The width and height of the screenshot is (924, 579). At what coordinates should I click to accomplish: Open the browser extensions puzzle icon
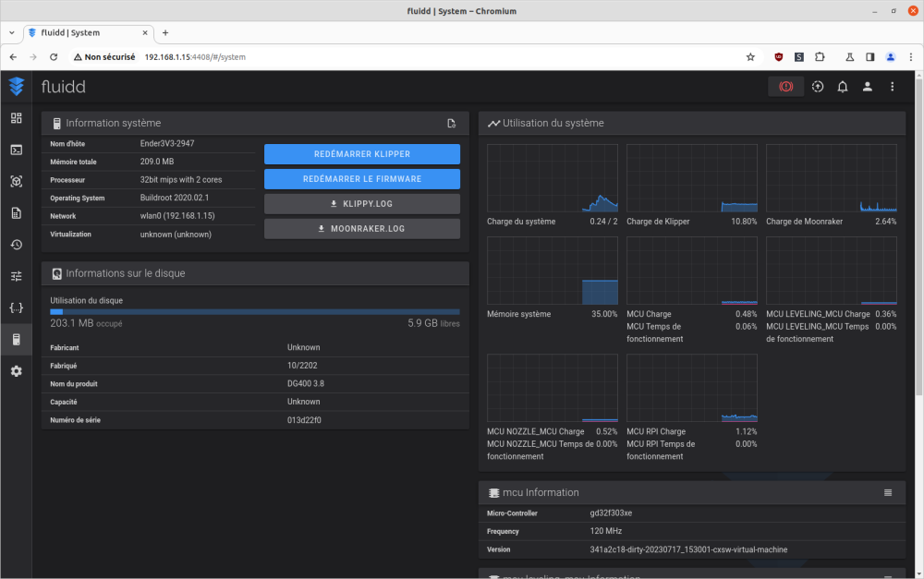820,57
